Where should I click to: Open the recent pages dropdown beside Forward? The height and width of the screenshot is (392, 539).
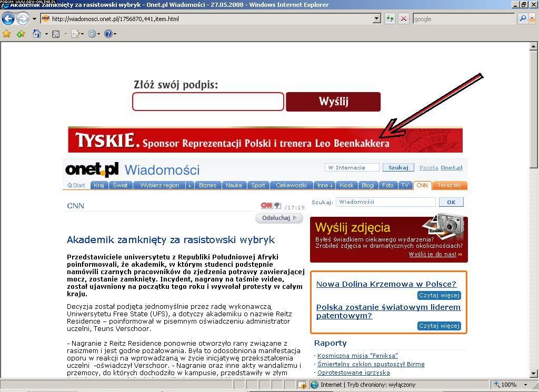pos(34,19)
